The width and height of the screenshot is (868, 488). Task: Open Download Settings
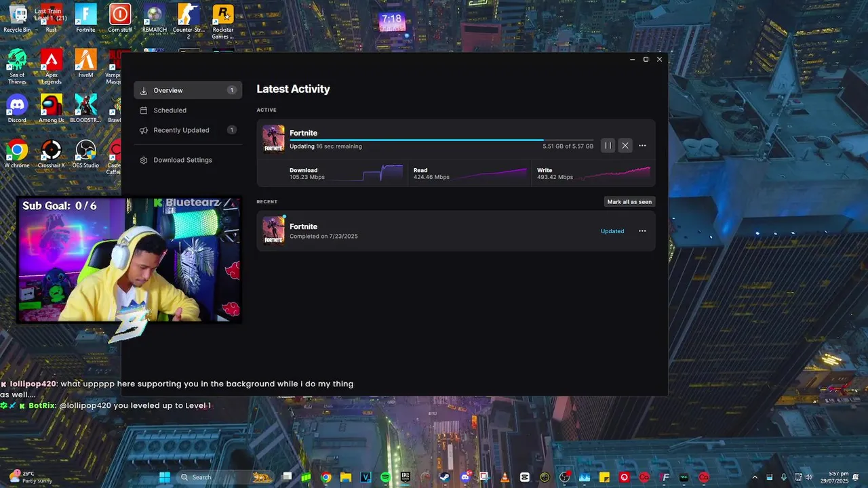188,160
